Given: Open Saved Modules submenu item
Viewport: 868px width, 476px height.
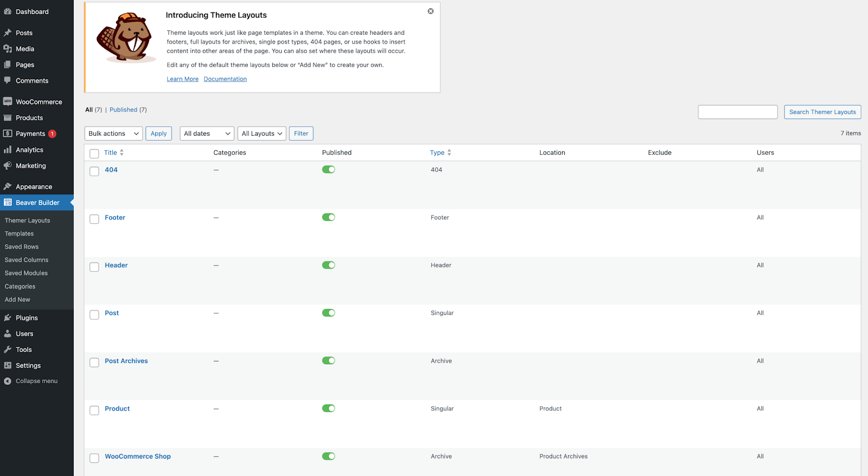Looking at the screenshot, I should point(27,273).
